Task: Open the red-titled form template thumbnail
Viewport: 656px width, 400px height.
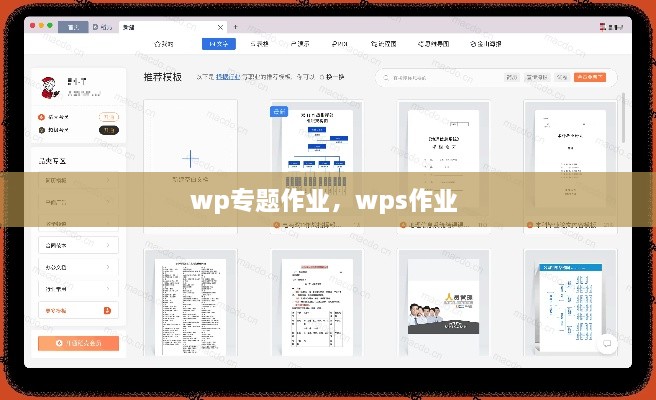Action: click(317, 305)
